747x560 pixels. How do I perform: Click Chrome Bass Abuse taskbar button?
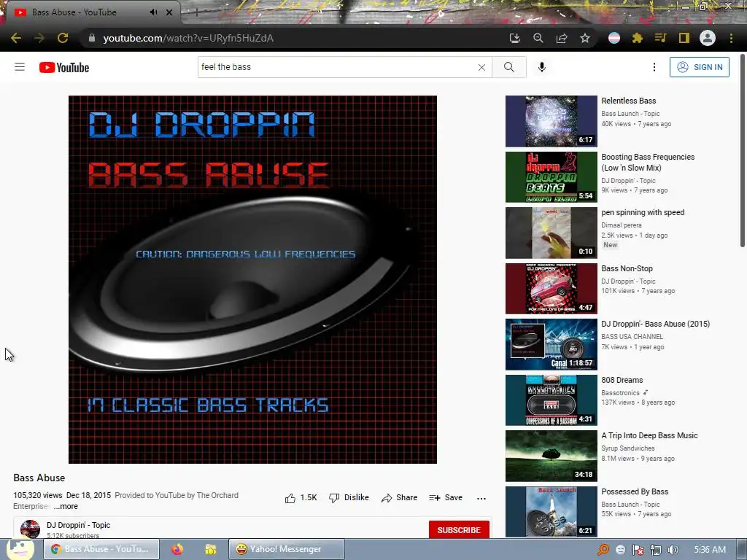point(101,549)
